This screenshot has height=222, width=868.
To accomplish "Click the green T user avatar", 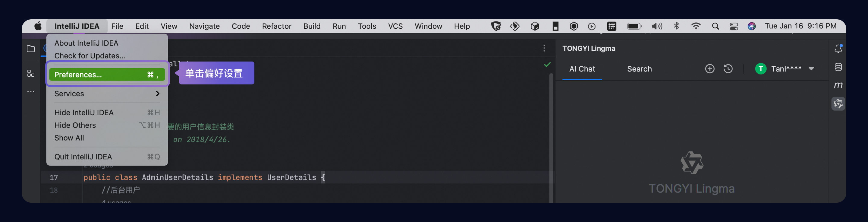I will tap(760, 69).
